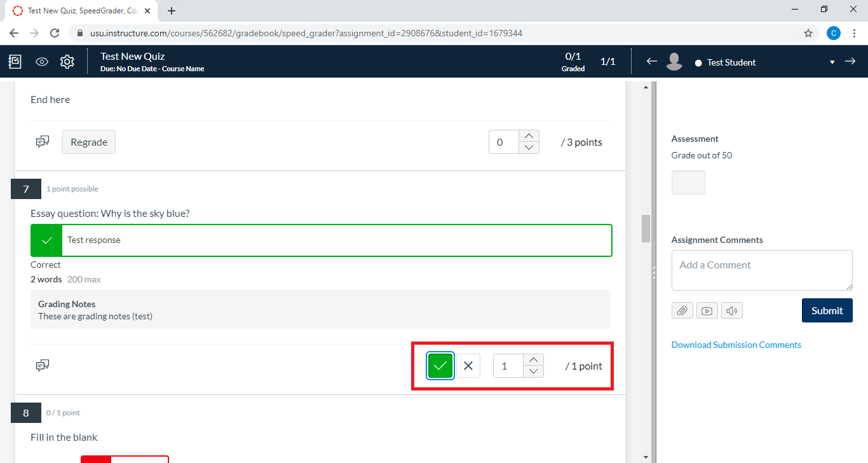Screen dimensions: 868x463
Task: Go to previous student with left arrow
Action: point(651,61)
